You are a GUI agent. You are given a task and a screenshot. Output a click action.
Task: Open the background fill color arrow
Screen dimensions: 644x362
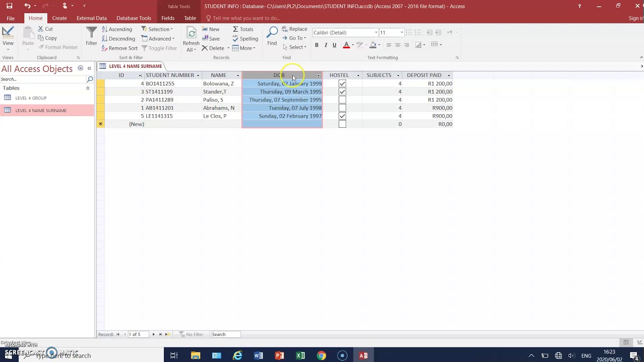[x=379, y=45]
